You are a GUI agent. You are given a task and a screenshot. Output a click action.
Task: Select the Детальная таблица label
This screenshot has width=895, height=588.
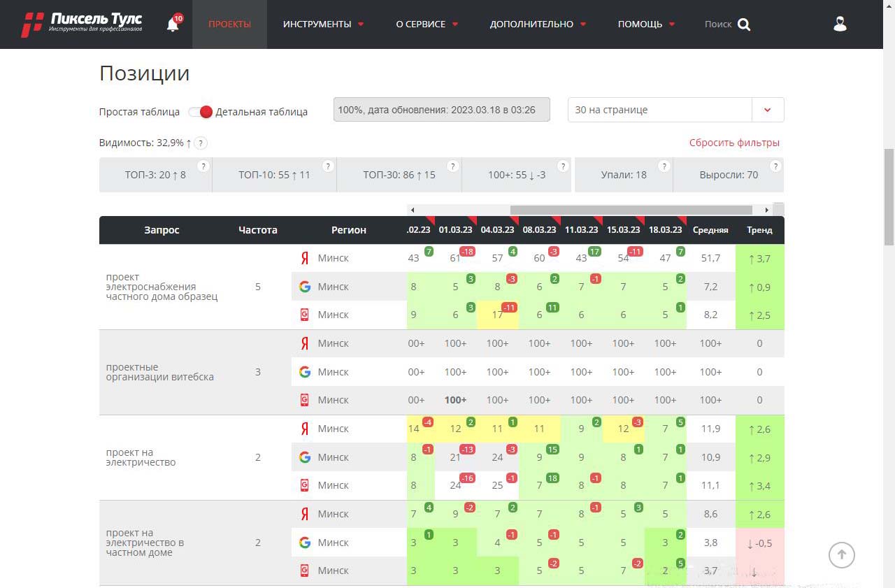coord(262,112)
